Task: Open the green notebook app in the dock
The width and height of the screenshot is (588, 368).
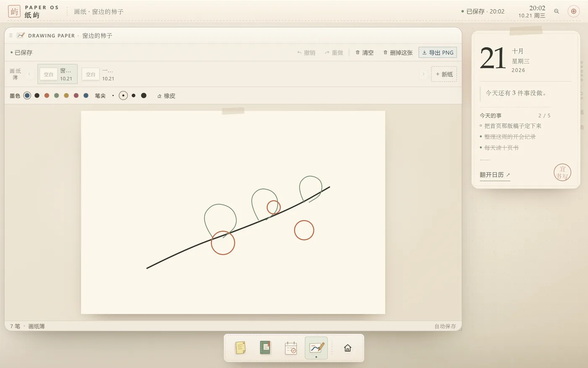Action: point(265,348)
